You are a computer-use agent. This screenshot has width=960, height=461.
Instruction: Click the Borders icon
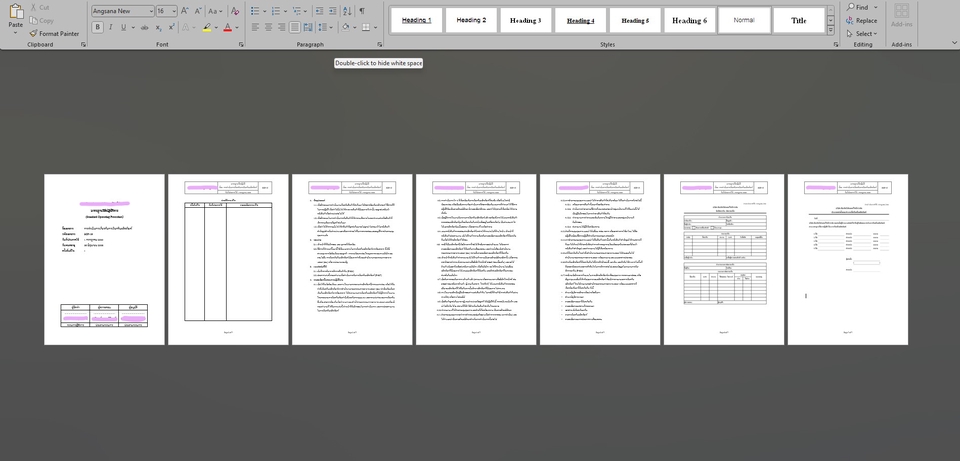click(x=366, y=28)
